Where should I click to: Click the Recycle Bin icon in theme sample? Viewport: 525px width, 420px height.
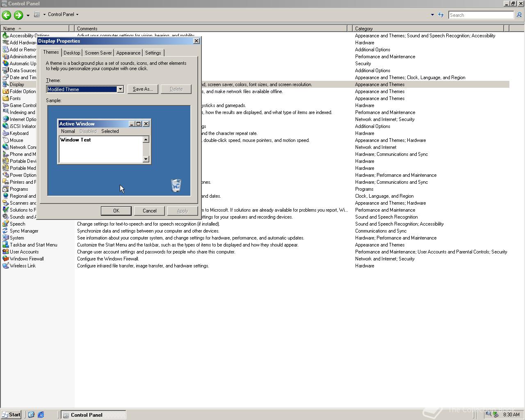point(176,185)
